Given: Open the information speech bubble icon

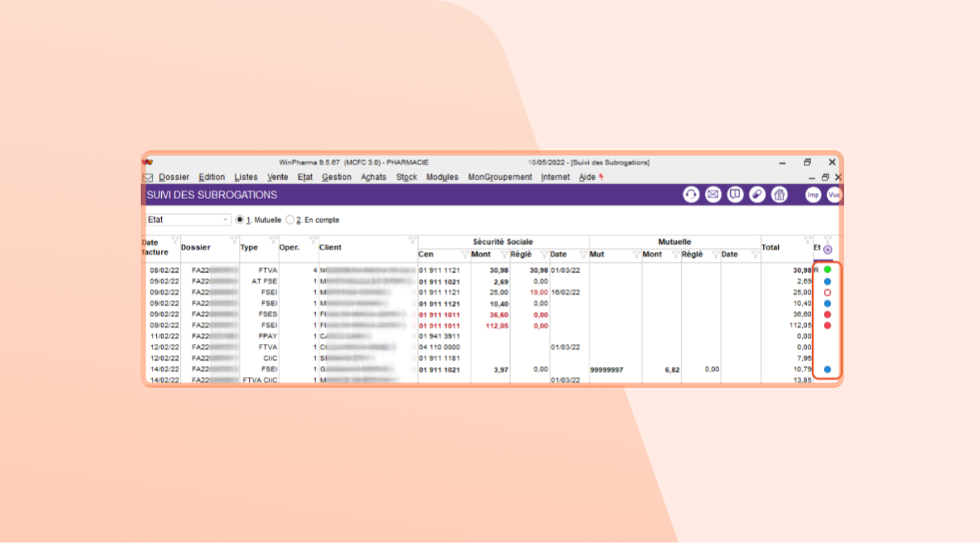Looking at the screenshot, I should coord(735,195).
